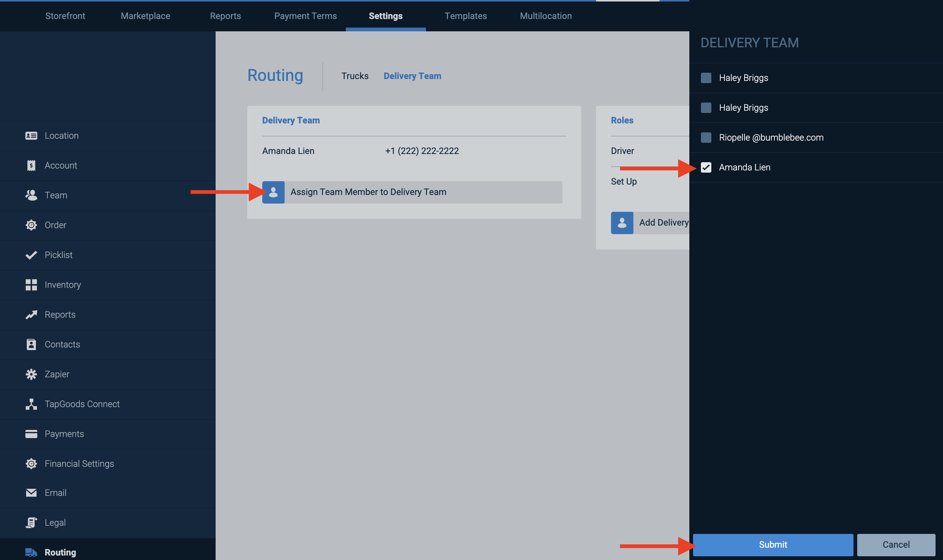Screen dimensions: 943x560
Task: Click the person icon beside Add Delivery
Action: tap(622, 223)
